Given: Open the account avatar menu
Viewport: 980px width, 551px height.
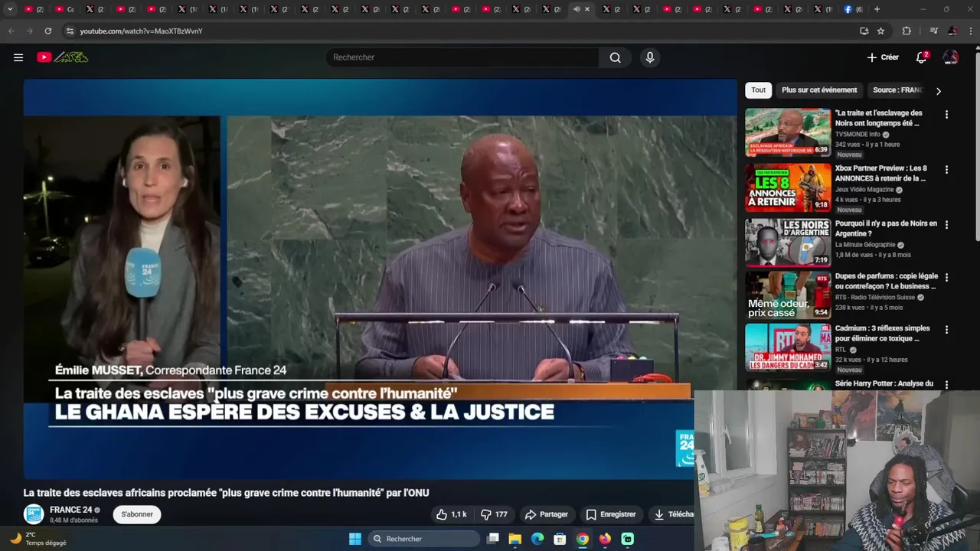Looking at the screenshot, I should (x=951, y=57).
